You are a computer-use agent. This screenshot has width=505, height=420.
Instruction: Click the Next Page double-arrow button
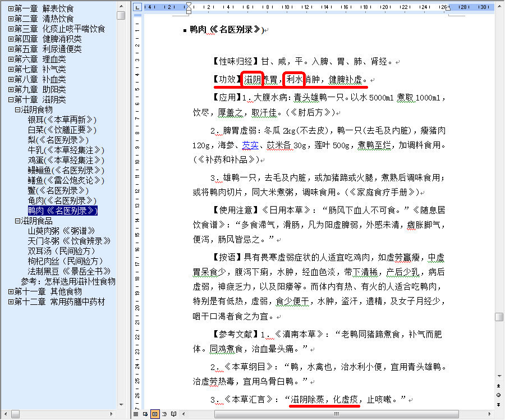pos(499,404)
